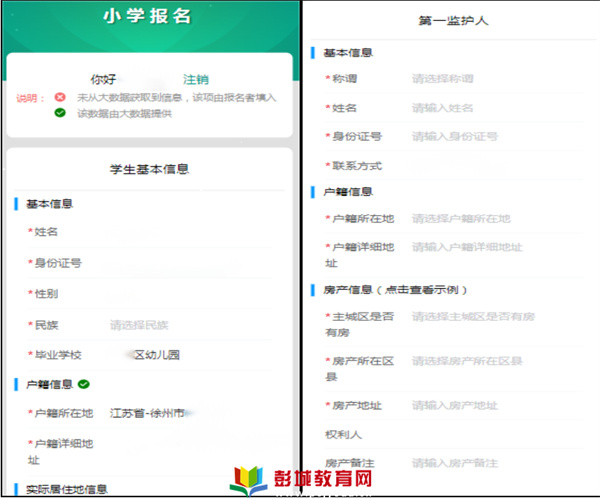Open the 请选择民族 ethnicity selector
Image resolution: width=600 pixels, height=498 pixels.
click(139, 325)
